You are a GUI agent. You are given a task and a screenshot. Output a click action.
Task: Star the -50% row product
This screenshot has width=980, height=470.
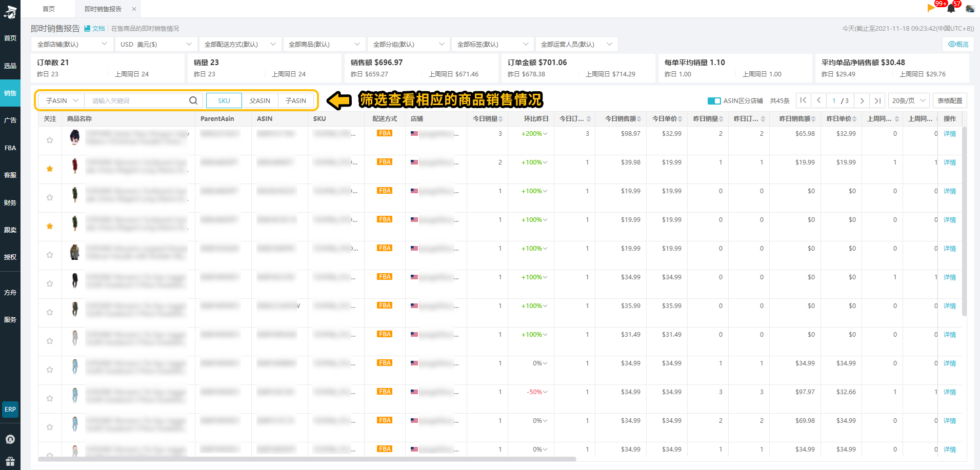coord(50,398)
